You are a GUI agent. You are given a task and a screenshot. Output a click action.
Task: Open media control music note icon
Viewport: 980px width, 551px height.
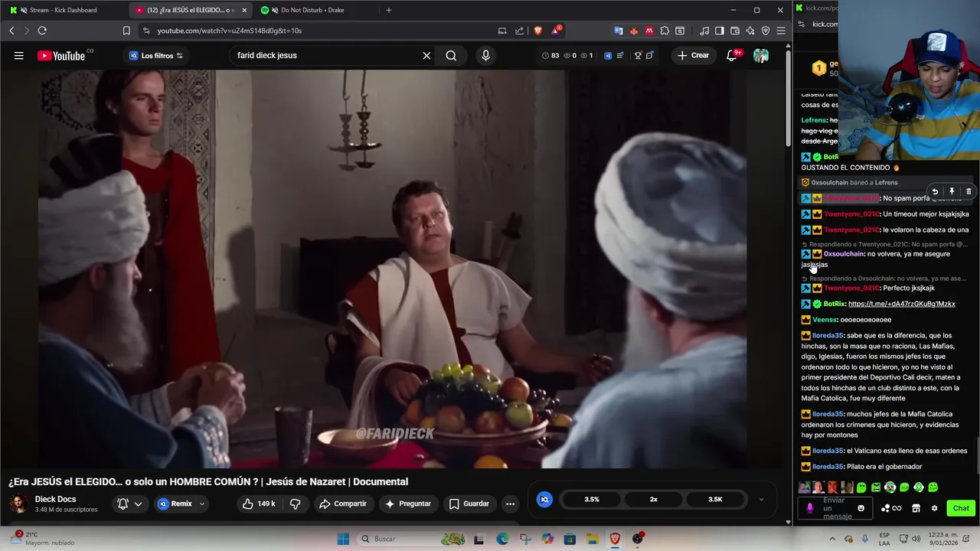[704, 31]
